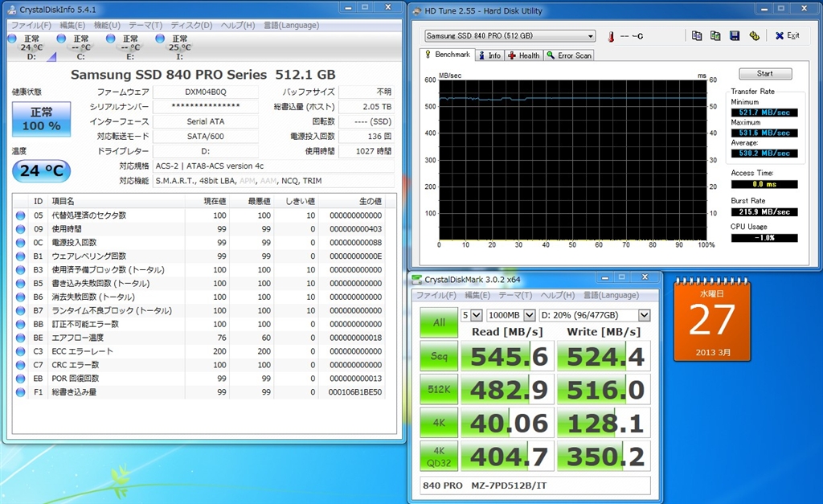Click the blue 正常 100% health status box

[41, 119]
